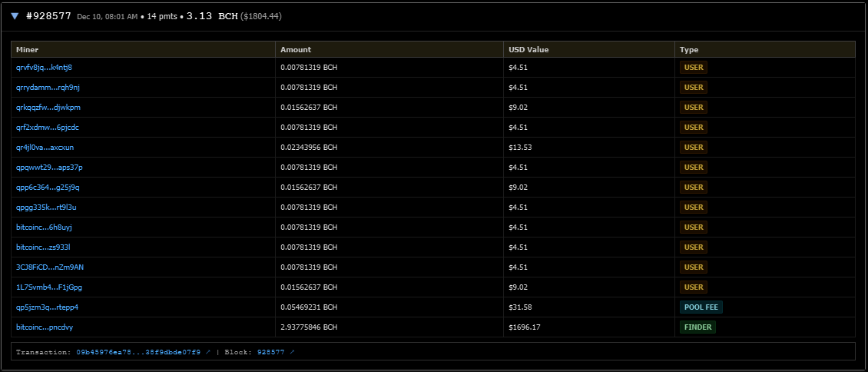868x372 pixels.
Task: Select the $13.53 USD value cell
Action: point(589,148)
